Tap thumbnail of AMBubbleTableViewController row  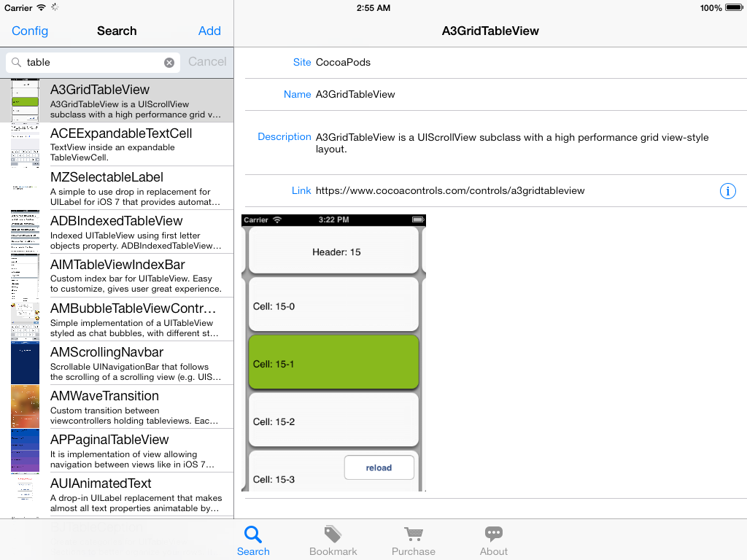(26, 319)
